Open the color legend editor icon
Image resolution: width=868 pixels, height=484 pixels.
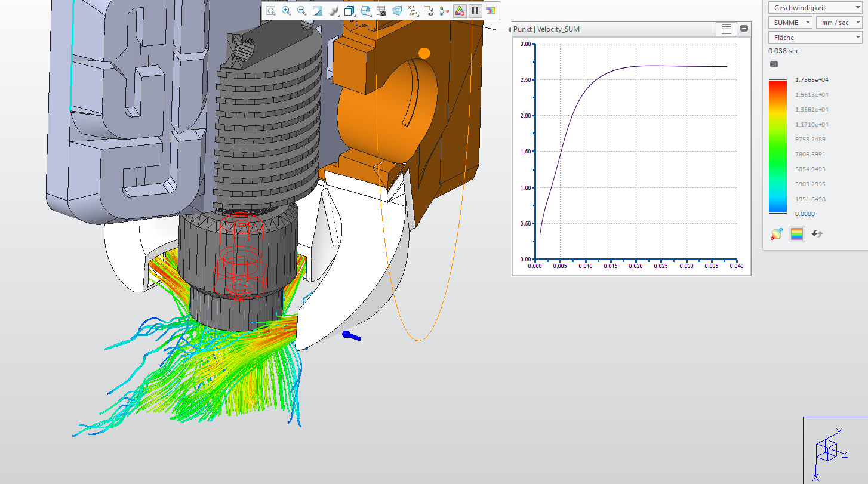click(797, 234)
